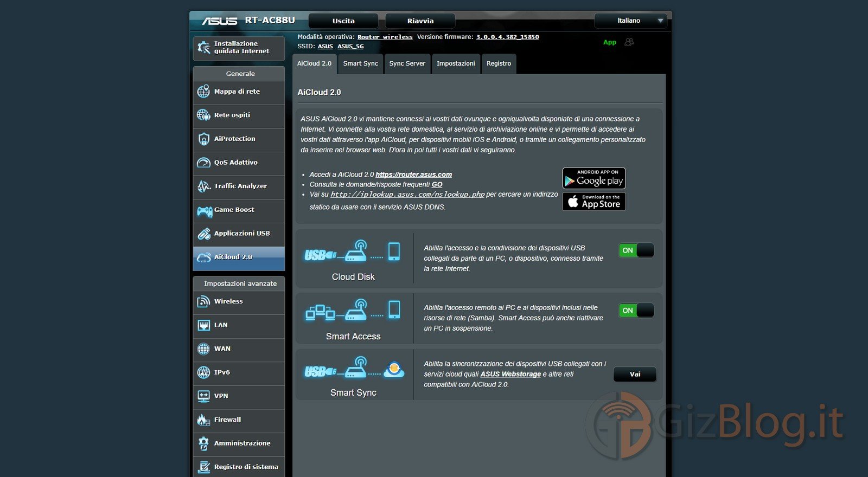The height and width of the screenshot is (477, 868).
Task: Open the FAQ GO link
Action: tap(437, 184)
